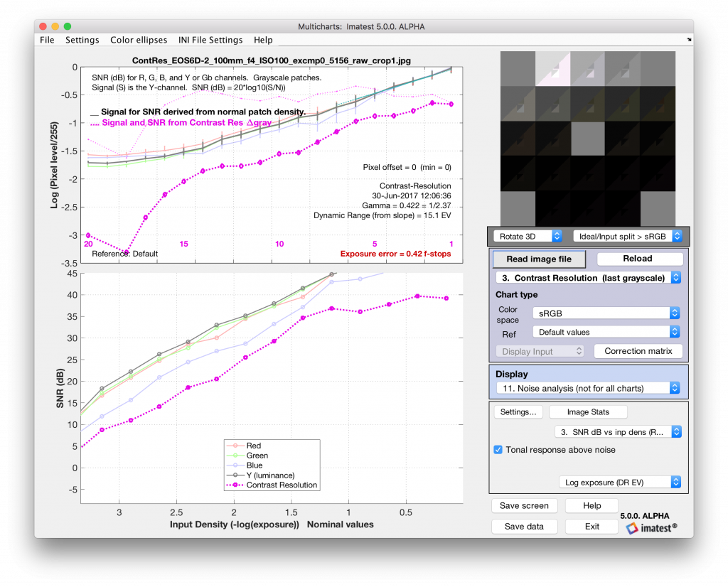Open the disabled Display Input dropdown

point(540,351)
